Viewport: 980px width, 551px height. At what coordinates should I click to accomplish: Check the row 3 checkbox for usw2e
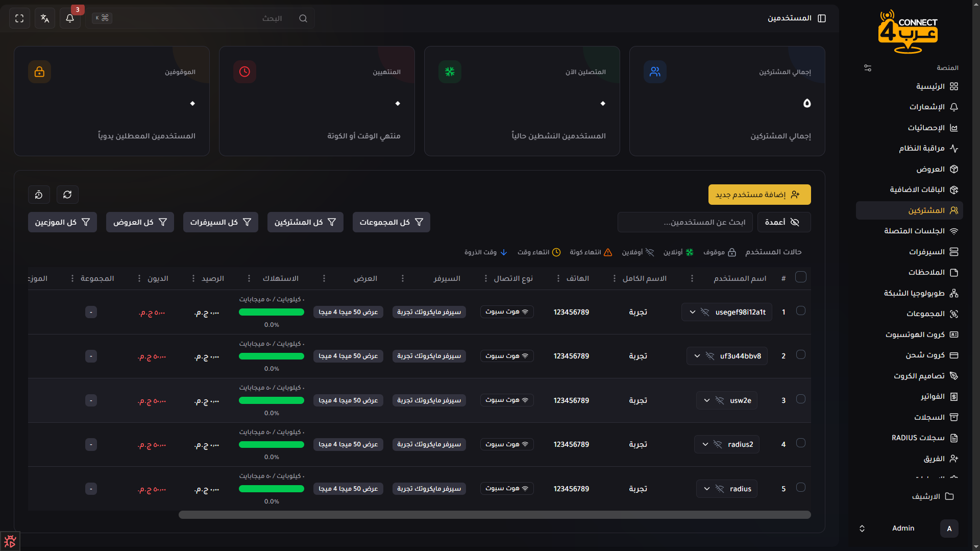[x=801, y=399]
